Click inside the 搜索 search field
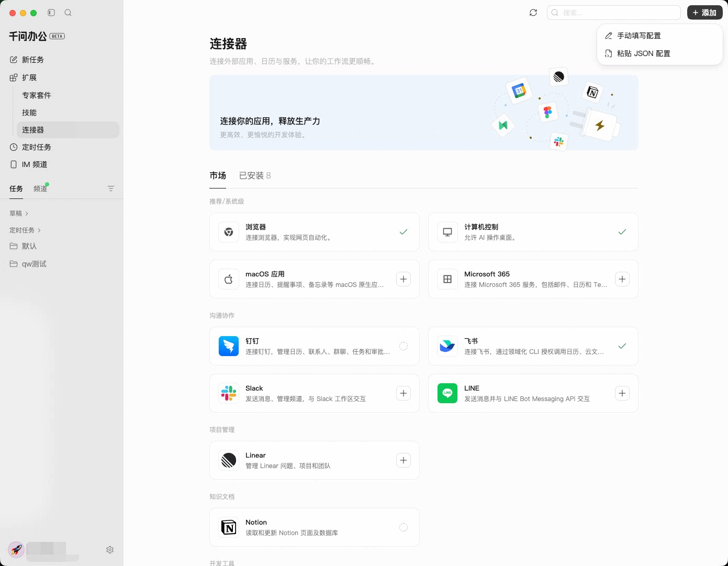 [x=613, y=13]
